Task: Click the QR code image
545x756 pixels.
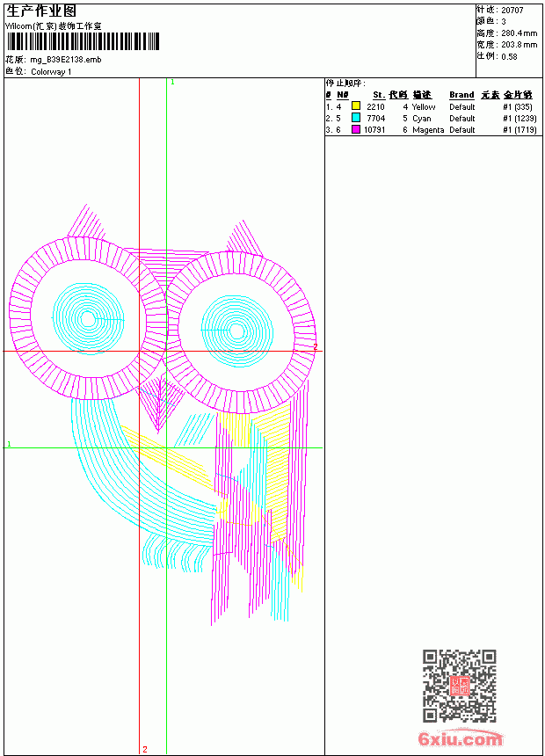Action: point(460,686)
